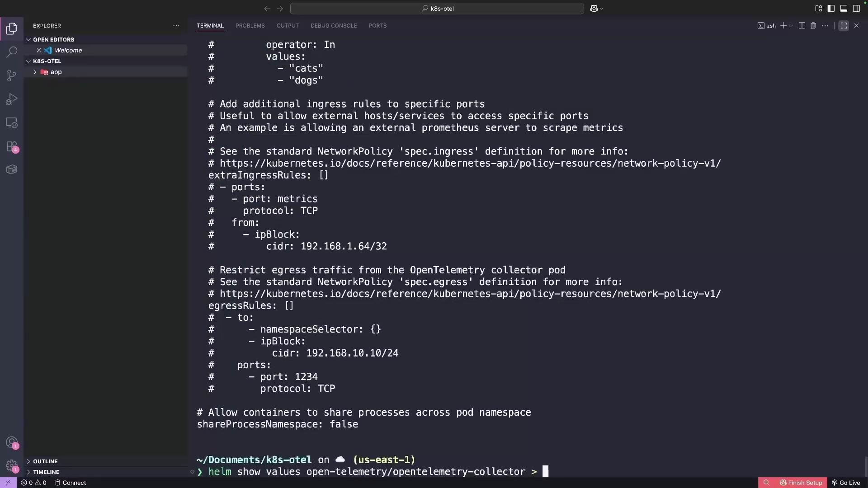The height and width of the screenshot is (488, 868).
Task: Toggle primary side bar visibility
Action: click(831, 9)
